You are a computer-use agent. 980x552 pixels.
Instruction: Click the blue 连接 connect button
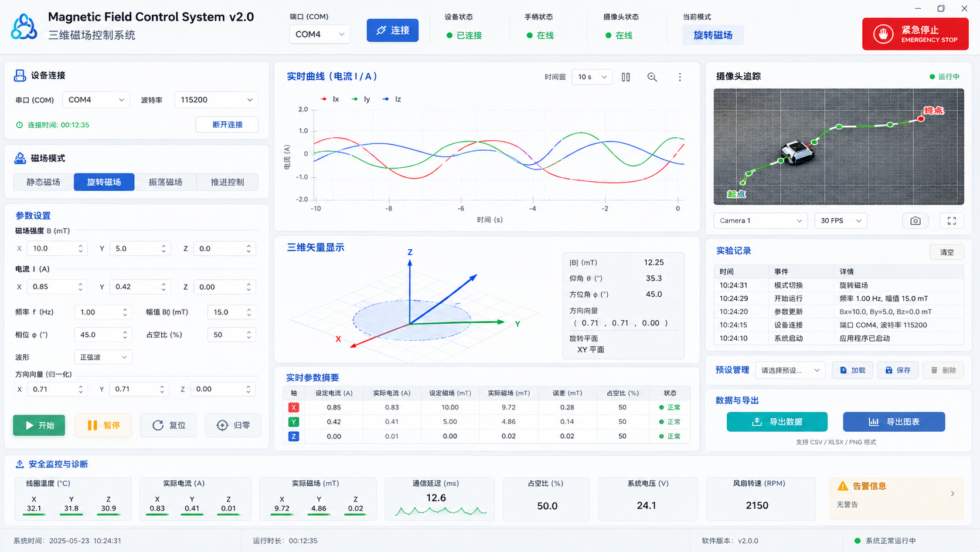point(392,31)
